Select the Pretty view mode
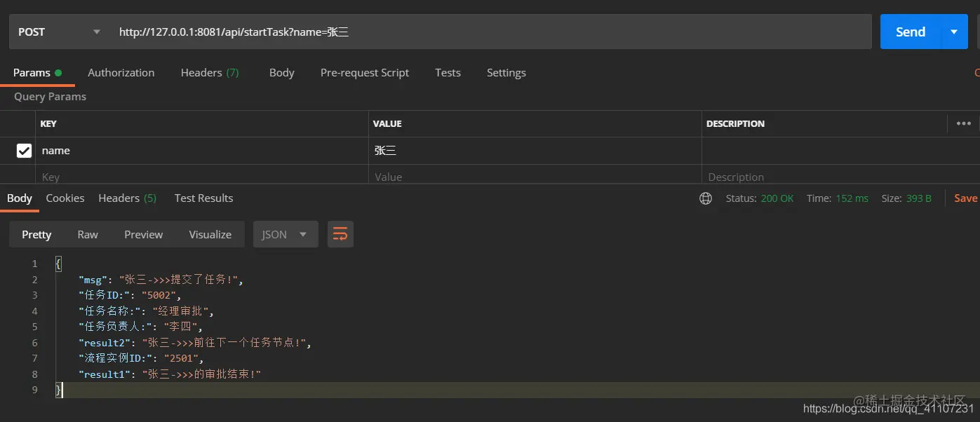This screenshot has width=980, height=422. pyautogui.click(x=36, y=234)
